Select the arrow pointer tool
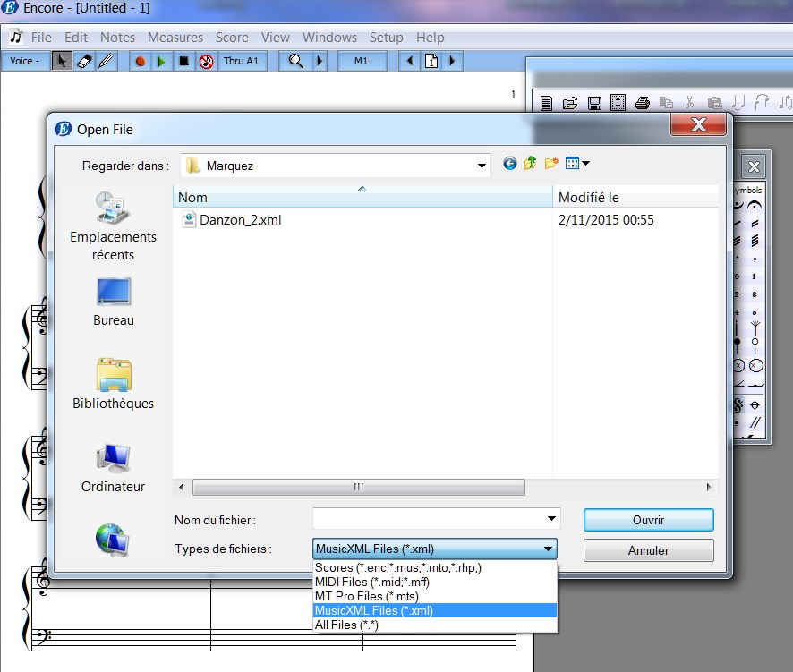The width and height of the screenshot is (793, 672). click(x=63, y=61)
